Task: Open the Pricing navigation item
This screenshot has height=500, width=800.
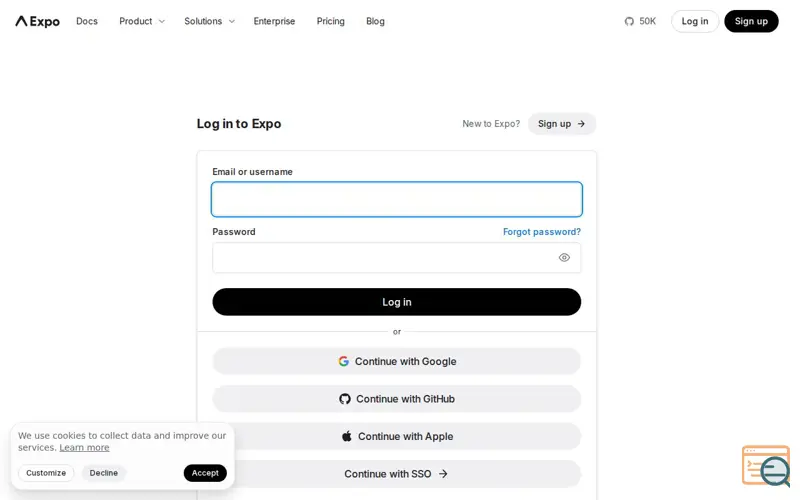Action: (331, 21)
